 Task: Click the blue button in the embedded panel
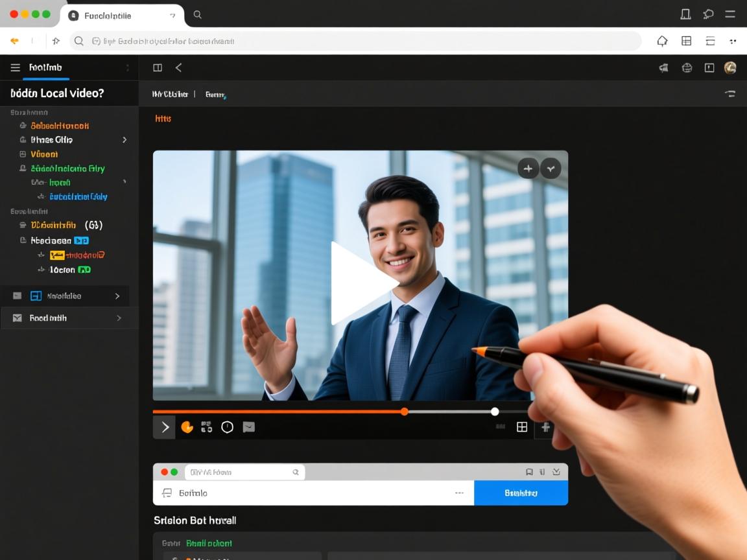[x=521, y=493]
